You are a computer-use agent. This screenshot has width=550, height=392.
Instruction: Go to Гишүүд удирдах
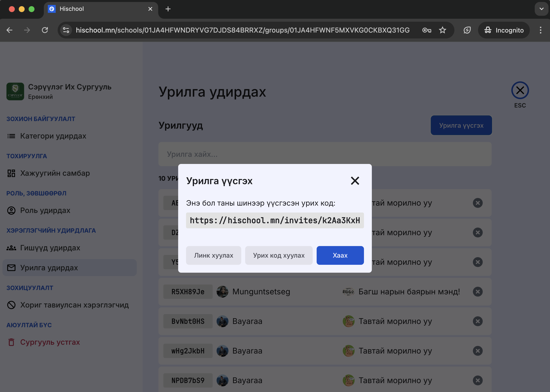pyautogui.click(x=50, y=248)
